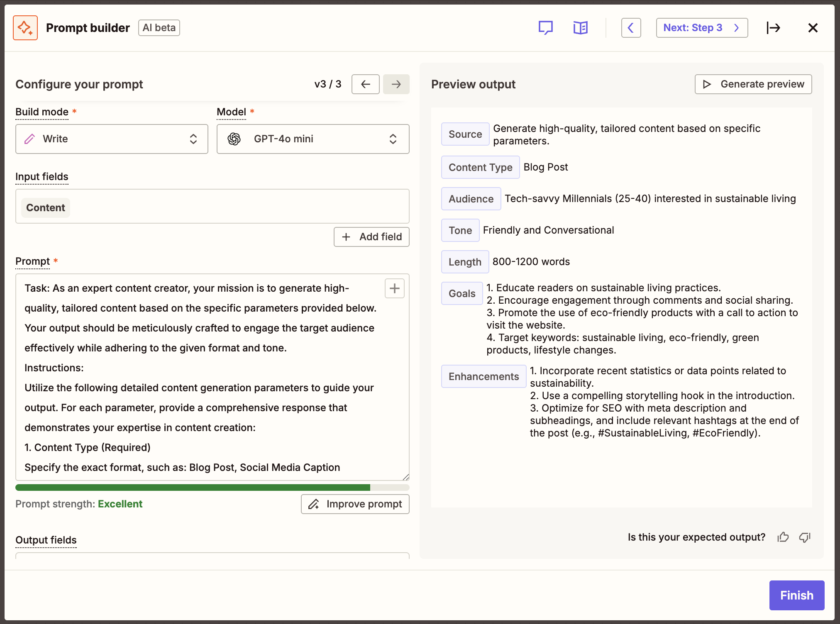Click the pop-out arrow icon in header
The width and height of the screenshot is (840, 624).
click(774, 27)
